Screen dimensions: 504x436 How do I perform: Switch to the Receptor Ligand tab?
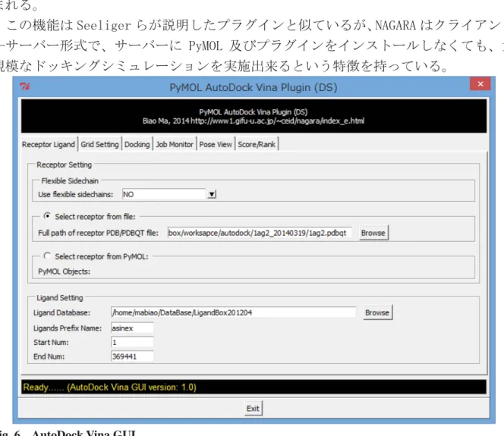pos(49,145)
